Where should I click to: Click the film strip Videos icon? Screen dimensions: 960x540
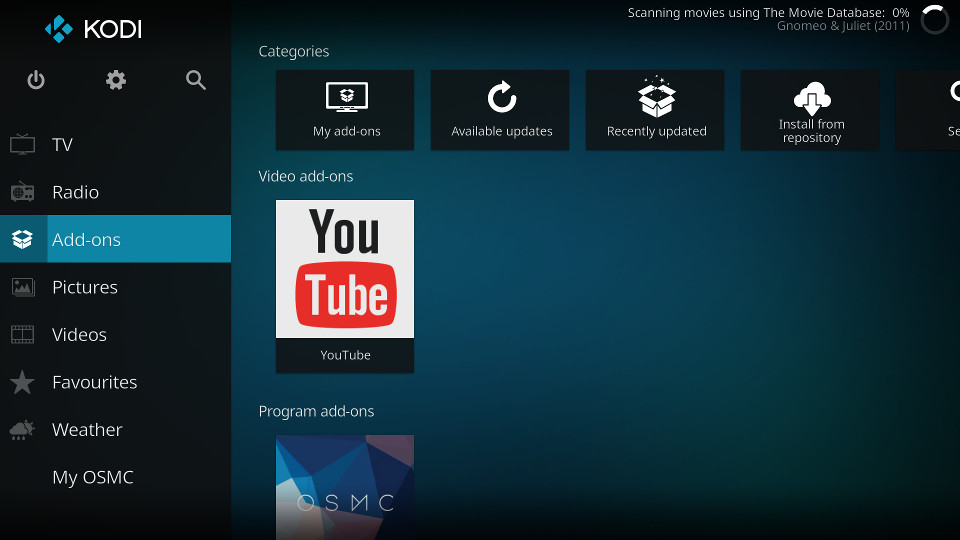[x=23, y=334]
